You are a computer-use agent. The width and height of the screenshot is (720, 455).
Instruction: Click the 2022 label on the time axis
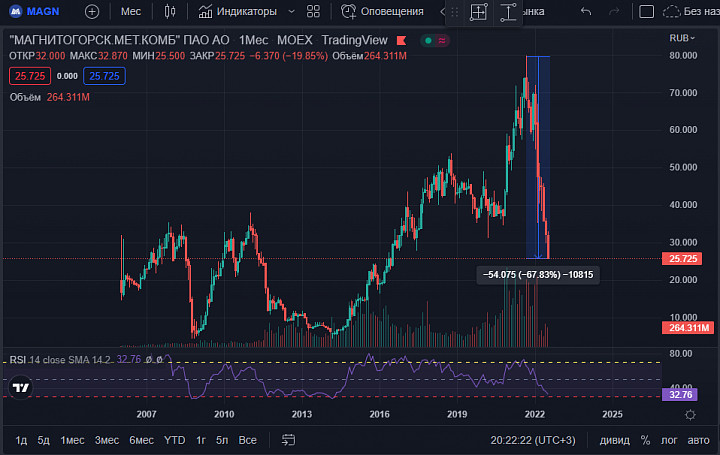pos(534,414)
